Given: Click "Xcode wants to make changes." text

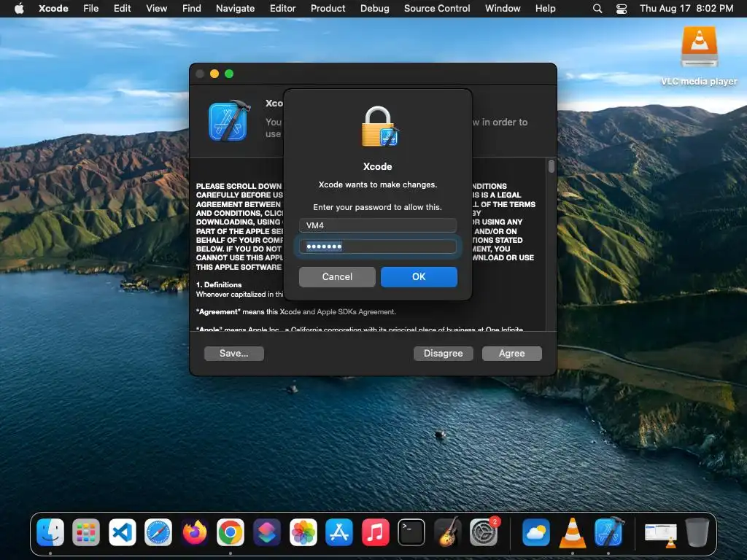Looking at the screenshot, I should [x=378, y=184].
